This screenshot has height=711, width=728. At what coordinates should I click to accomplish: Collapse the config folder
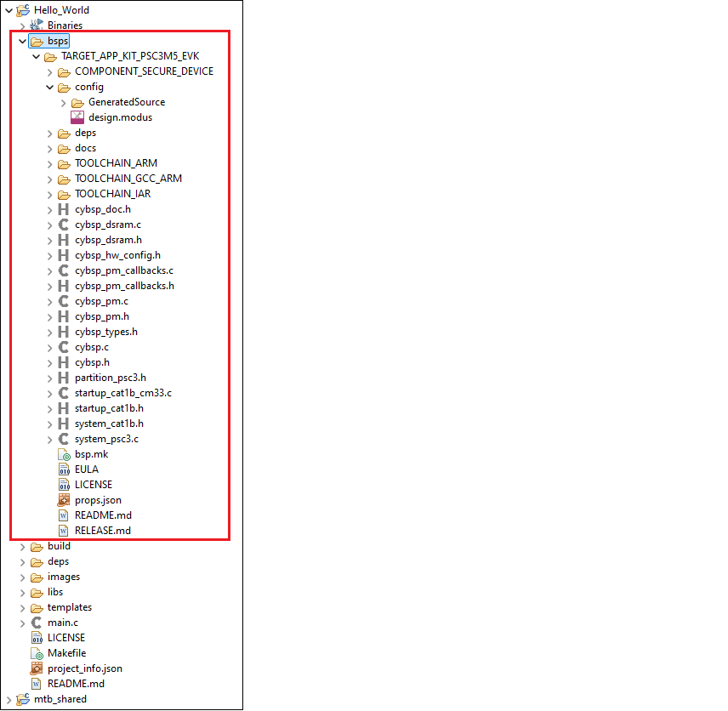point(49,87)
